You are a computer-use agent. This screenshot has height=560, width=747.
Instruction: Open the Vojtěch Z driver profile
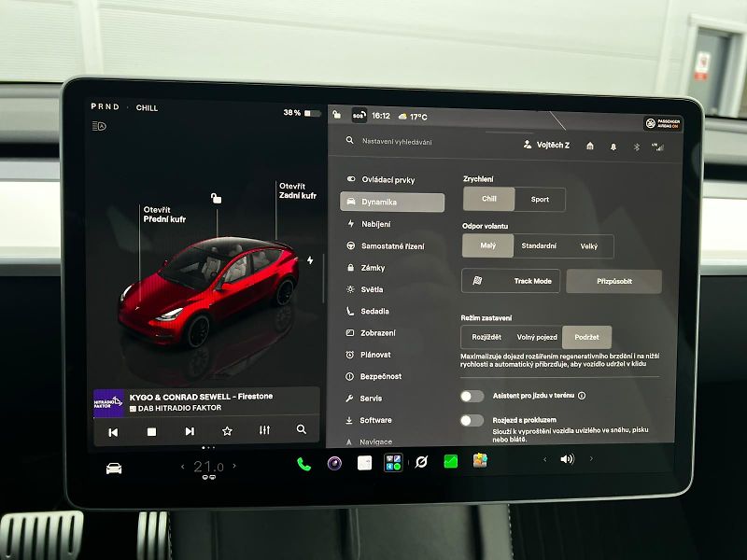pos(546,145)
